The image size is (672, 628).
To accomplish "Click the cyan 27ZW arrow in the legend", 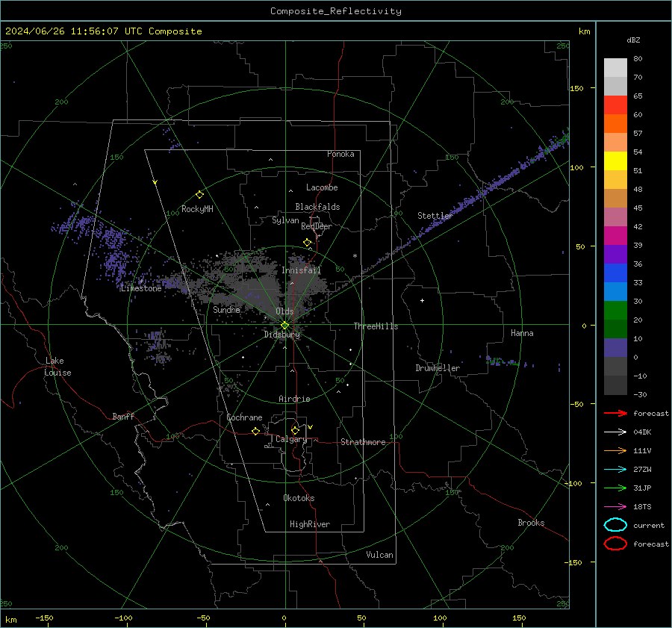I will (615, 470).
